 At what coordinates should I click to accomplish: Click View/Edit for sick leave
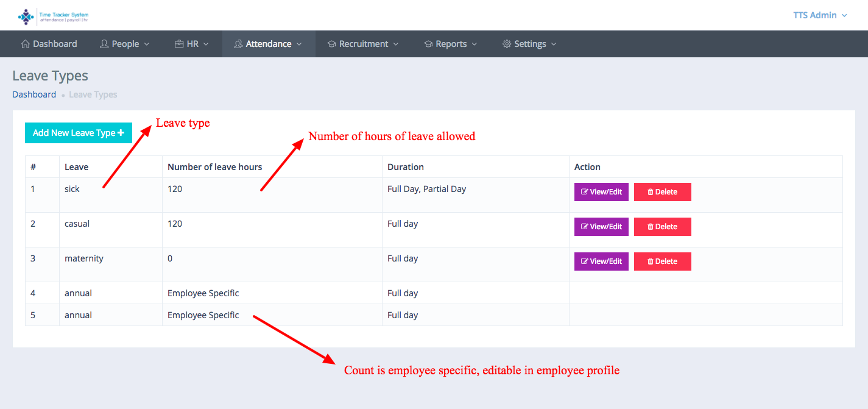click(x=601, y=192)
